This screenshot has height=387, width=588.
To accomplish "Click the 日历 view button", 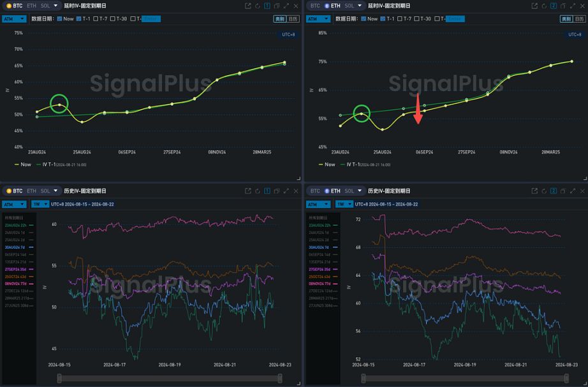I will coord(292,18).
